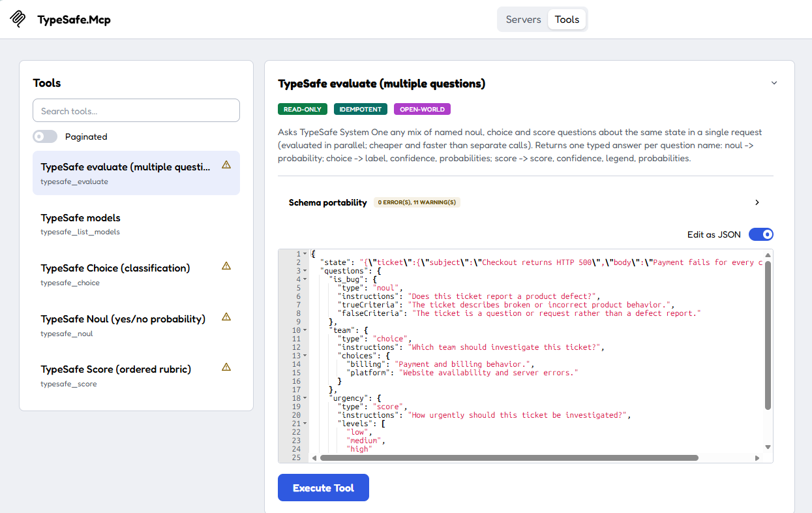Expand the Schema portability section arrow

(x=757, y=202)
